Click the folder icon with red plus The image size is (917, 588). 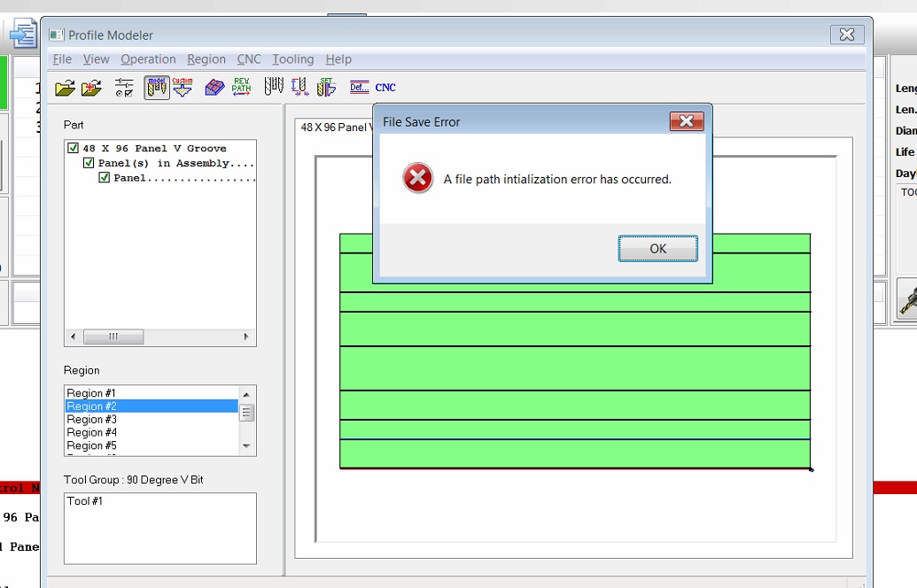(91, 88)
